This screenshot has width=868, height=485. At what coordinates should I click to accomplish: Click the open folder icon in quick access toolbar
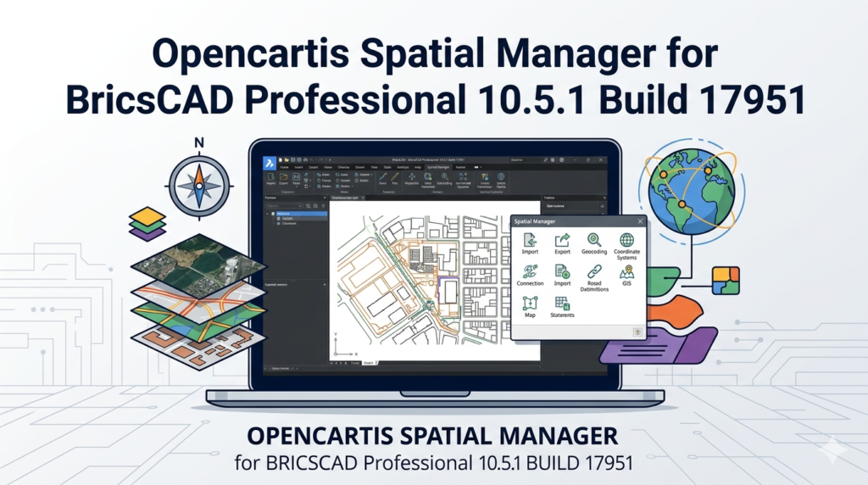[287, 160]
